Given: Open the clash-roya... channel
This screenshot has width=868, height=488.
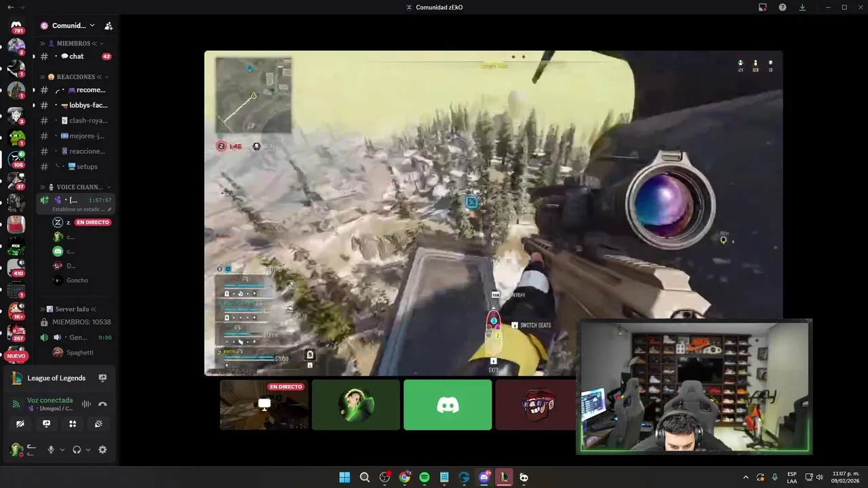Looking at the screenshot, I should 75,121.
